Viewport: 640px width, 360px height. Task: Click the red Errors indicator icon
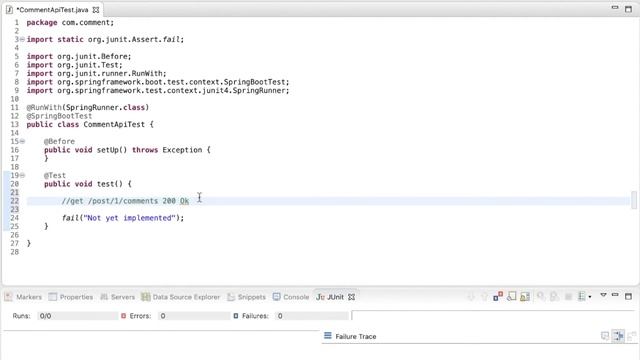123,316
